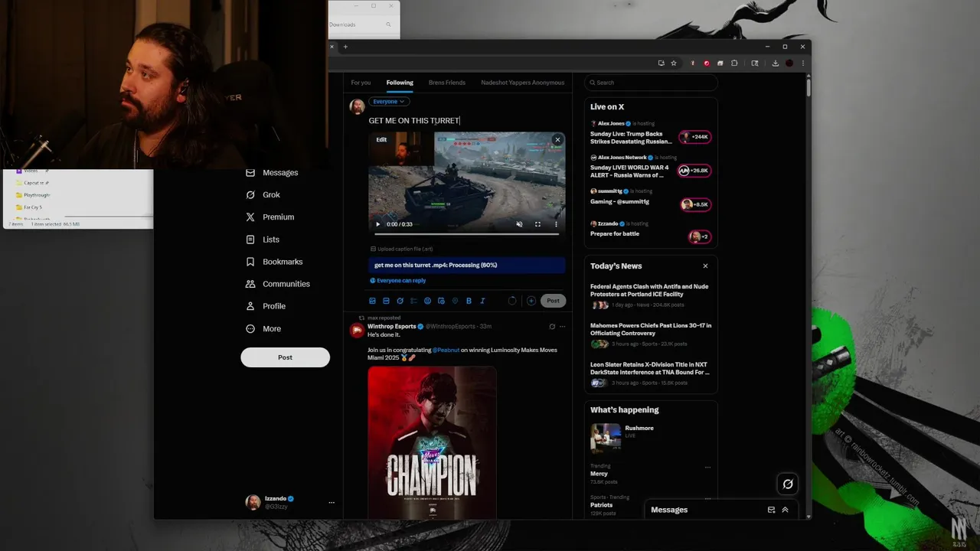This screenshot has width=980, height=551.
Task: Expand the Messages drawer
Action: coord(785,510)
